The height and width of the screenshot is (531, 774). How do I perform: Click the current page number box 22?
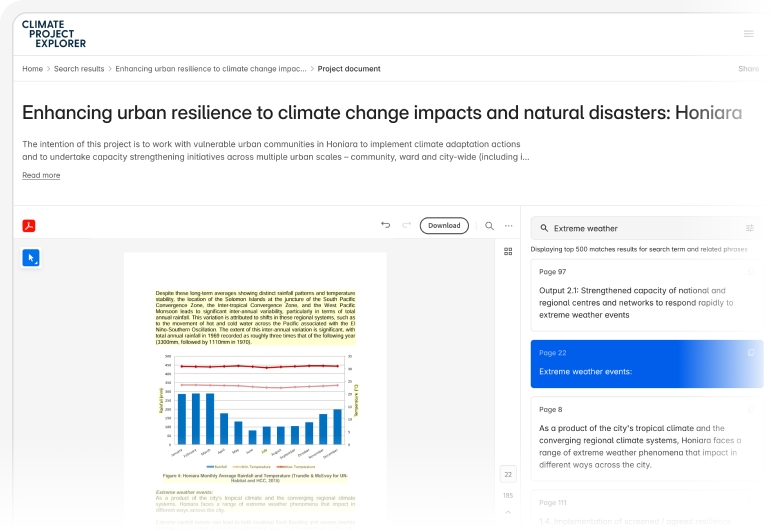point(508,474)
